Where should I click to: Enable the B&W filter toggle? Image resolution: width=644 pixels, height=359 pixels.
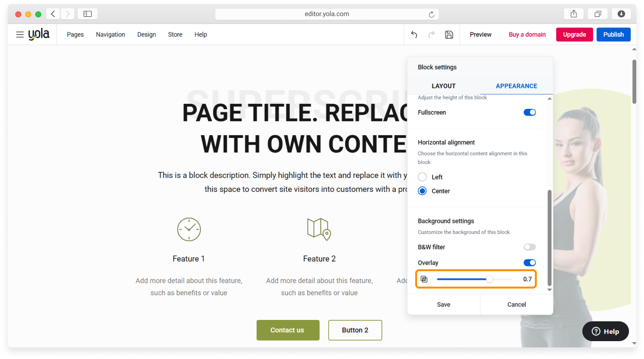point(530,247)
